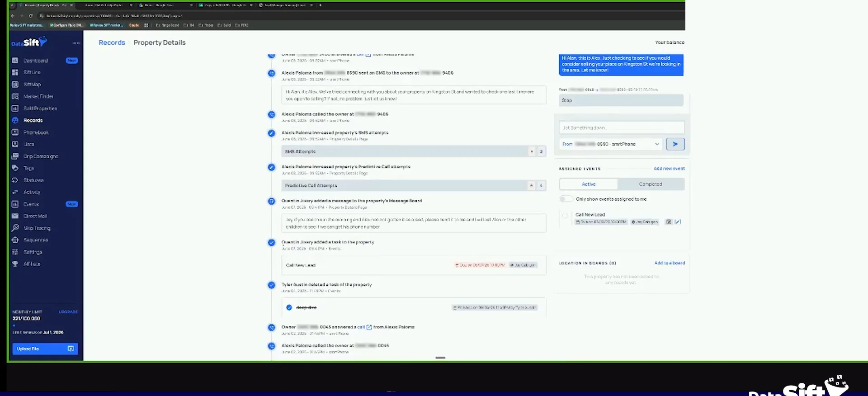This screenshot has width=868, height=396.
Task: Switch to the Completed events tab
Action: pos(651,184)
